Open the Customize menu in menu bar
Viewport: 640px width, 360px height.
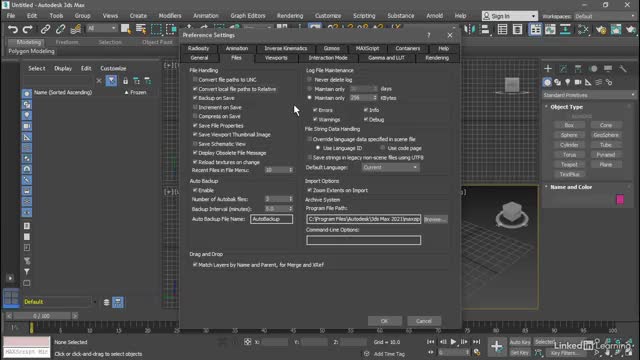328,16
